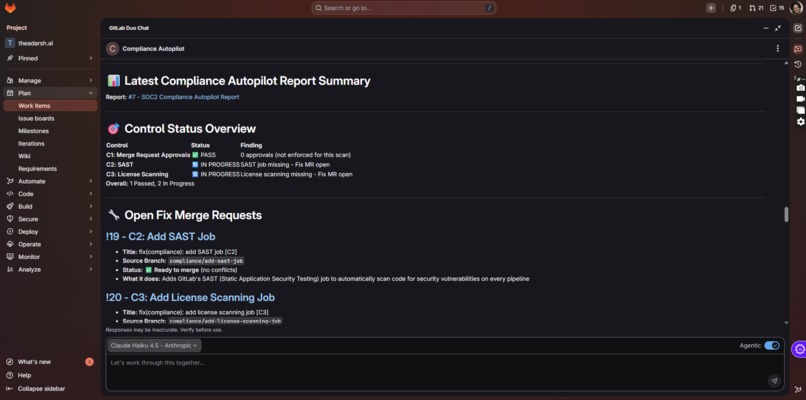Click scrollbar down arrow in chat
Viewport: 806px width, 400px height.
tap(786, 323)
